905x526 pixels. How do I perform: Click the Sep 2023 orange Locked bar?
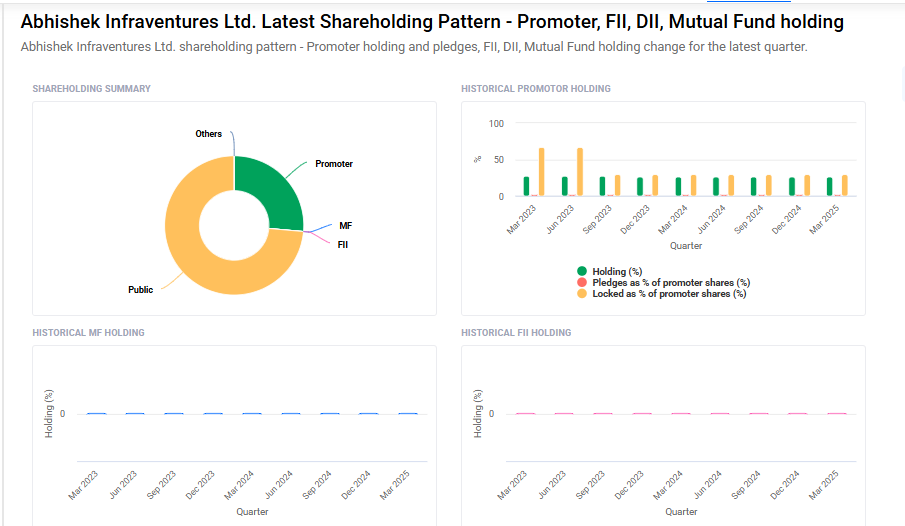coord(618,186)
